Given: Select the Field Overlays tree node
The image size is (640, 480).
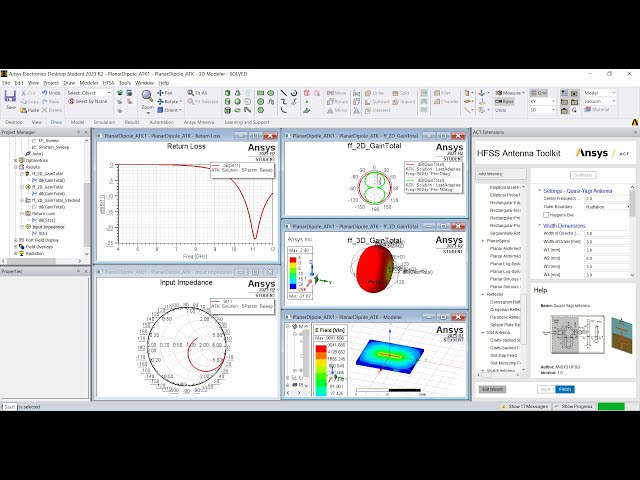Looking at the screenshot, I should point(39,247).
